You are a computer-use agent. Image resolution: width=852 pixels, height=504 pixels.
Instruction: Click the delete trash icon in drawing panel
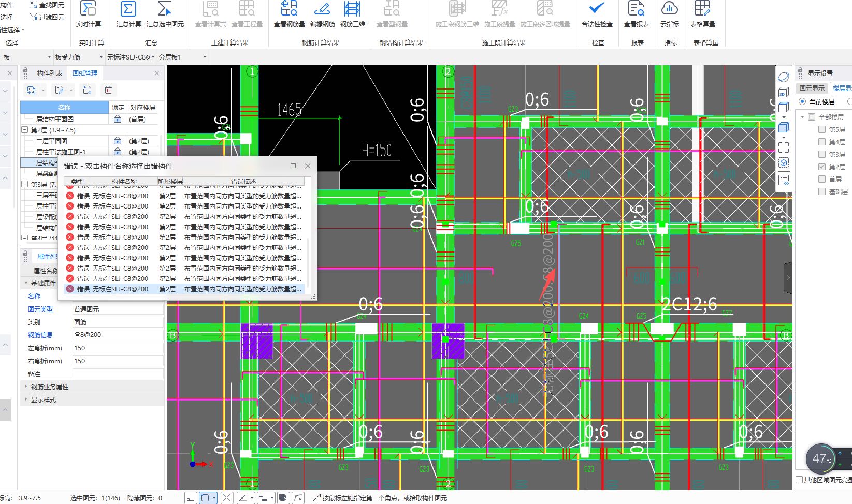coord(108,90)
